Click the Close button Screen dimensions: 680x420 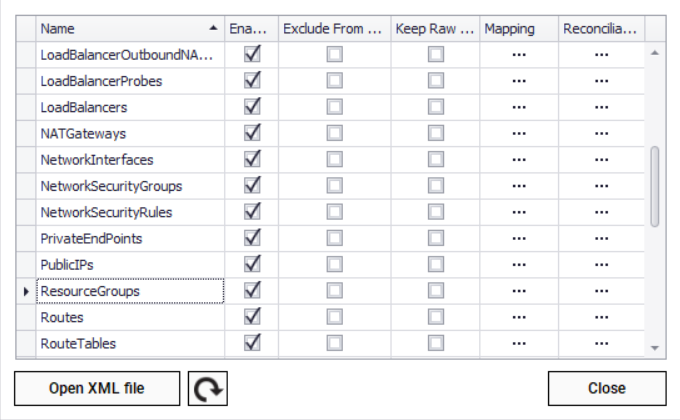(606, 388)
